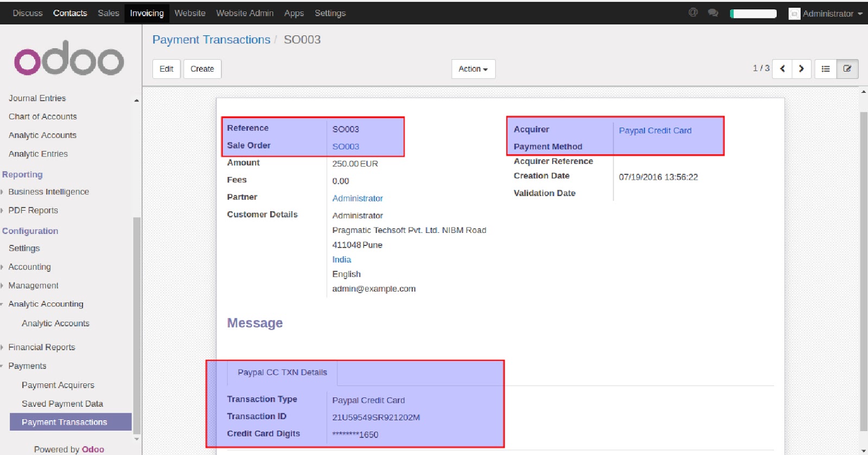The height and width of the screenshot is (455, 868).
Task: Click the Edit button
Action: [167, 69]
